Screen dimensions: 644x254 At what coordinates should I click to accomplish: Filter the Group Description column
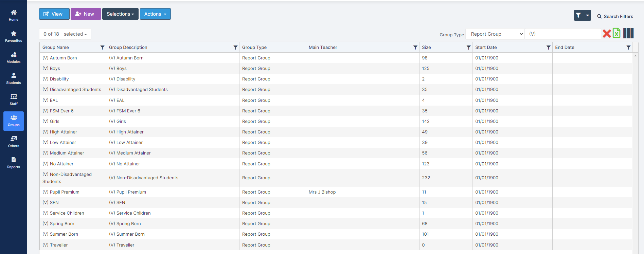pos(235,48)
